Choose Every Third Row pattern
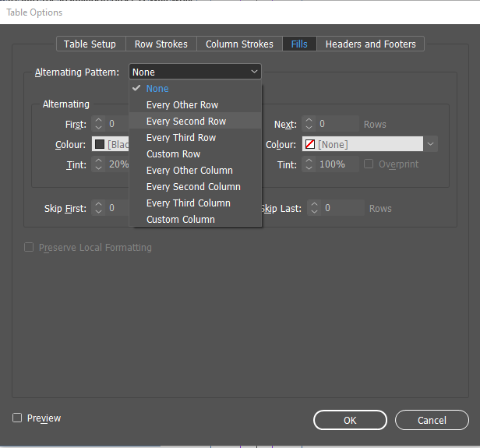Screen dimensions: 480x448 (x=196, y=138)
